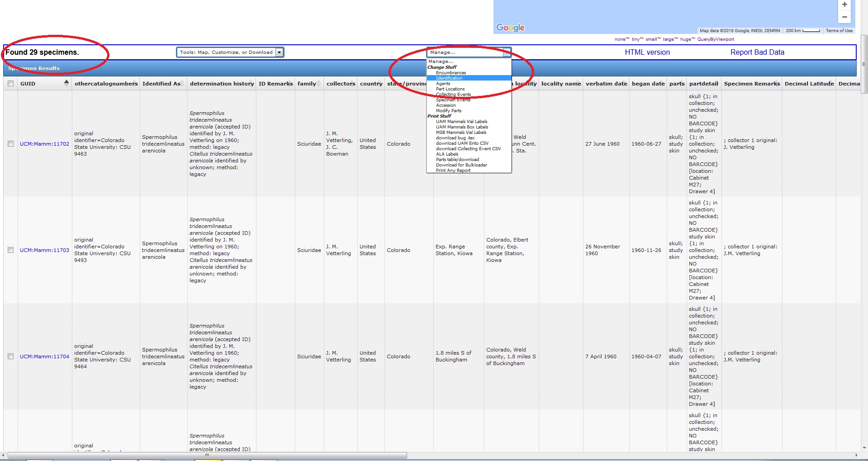Choose download bug .tex option
Image resolution: width=868 pixels, height=461 pixels.
455,138
